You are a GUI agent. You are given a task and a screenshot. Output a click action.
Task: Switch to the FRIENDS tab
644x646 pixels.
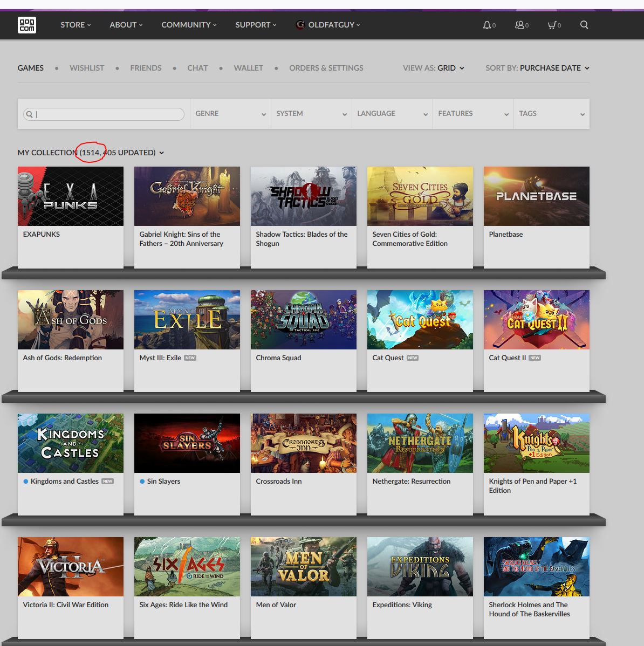(x=146, y=68)
